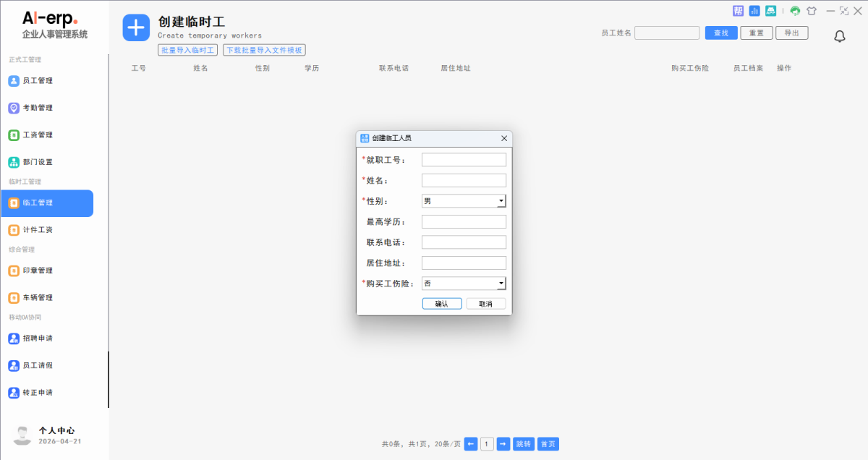Contact customer service via headset icon
The image size is (868, 460).
[x=795, y=11]
